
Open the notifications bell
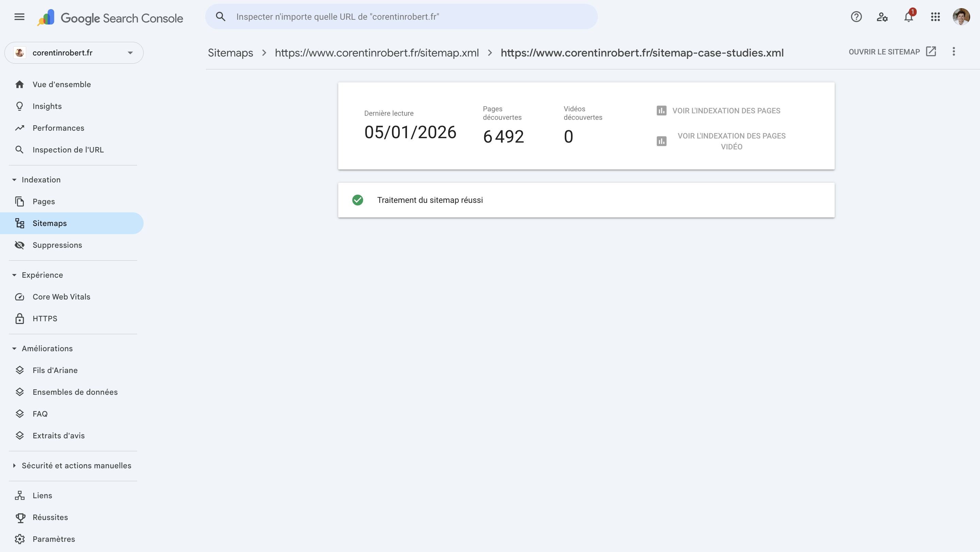(909, 17)
